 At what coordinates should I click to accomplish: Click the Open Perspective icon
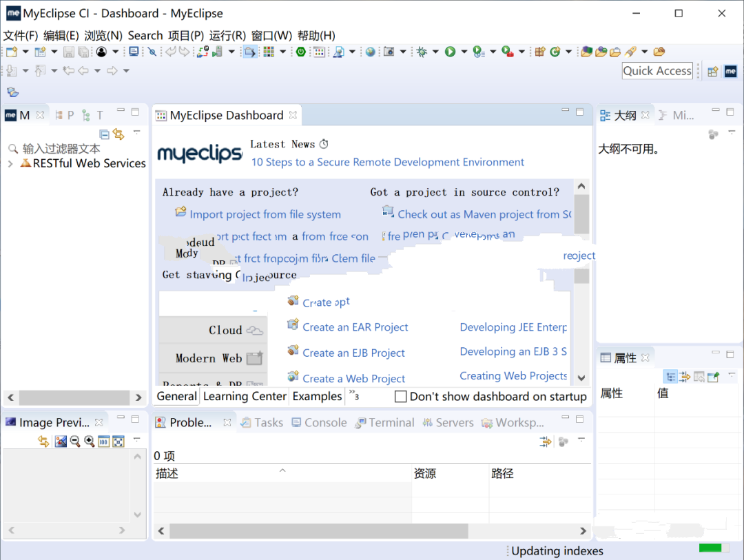[712, 72]
